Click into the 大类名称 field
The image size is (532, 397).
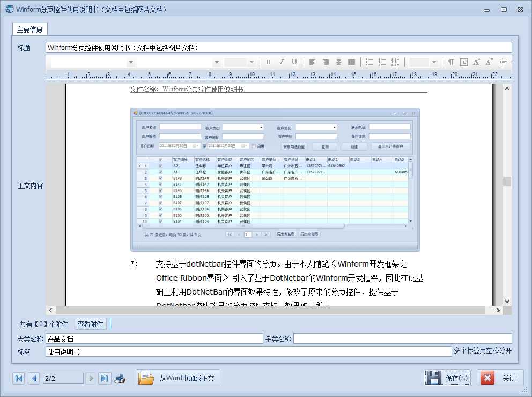154,339
